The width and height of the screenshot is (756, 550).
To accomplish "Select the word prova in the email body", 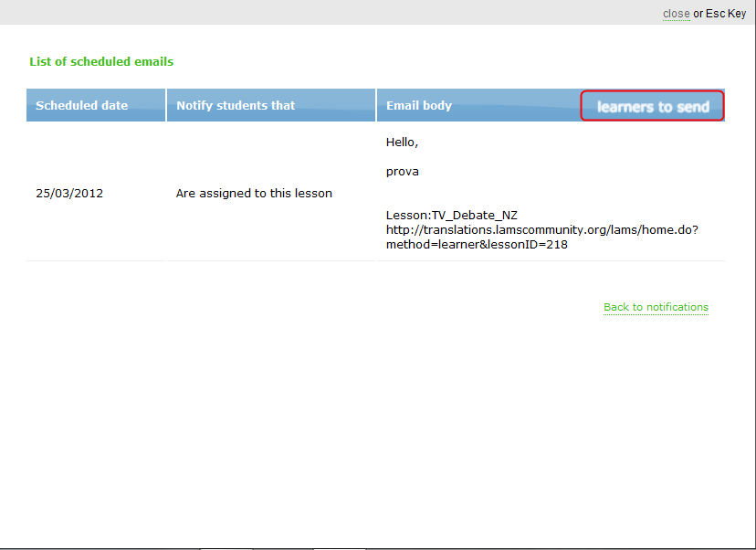I will click(403, 172).
